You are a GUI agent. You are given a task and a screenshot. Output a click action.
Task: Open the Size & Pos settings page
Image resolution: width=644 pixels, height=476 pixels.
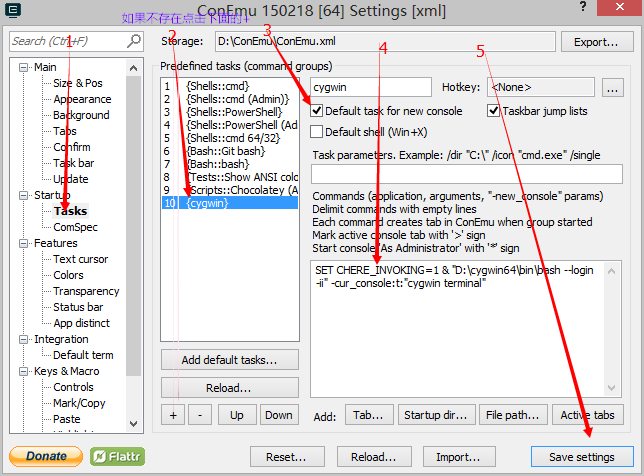click(78, 83)
